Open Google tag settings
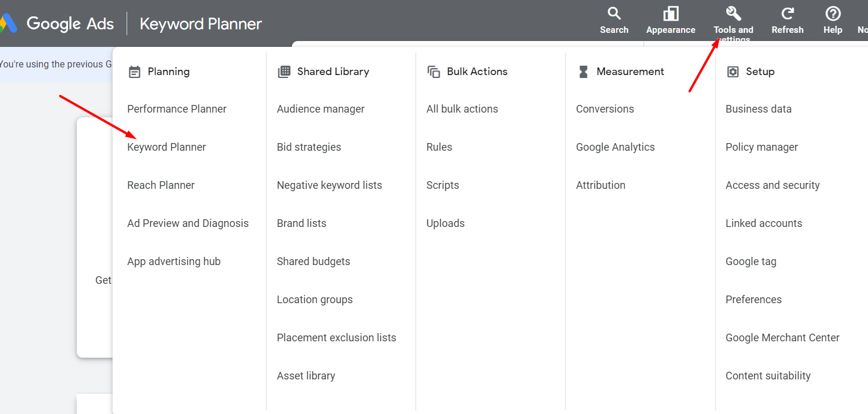The height and width of the screenshot is (414, 868). (751, 262)
